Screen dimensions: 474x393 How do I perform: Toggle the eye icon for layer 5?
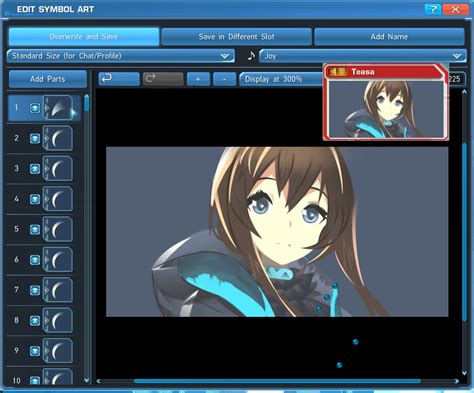pyautogui.click(x=35, y=229)
